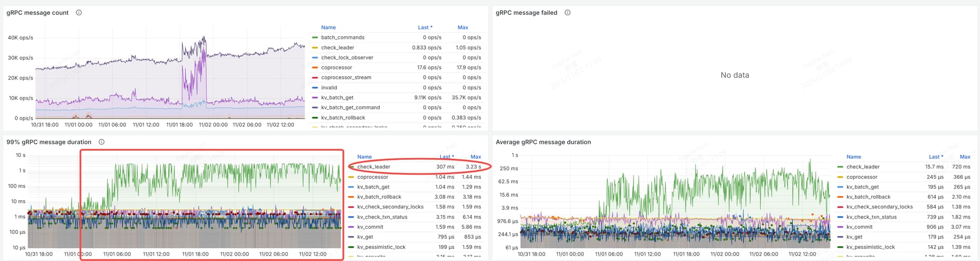Click the info icon beside gRPC message failed
The image size is (980, 261).
[x=568, y=13]
